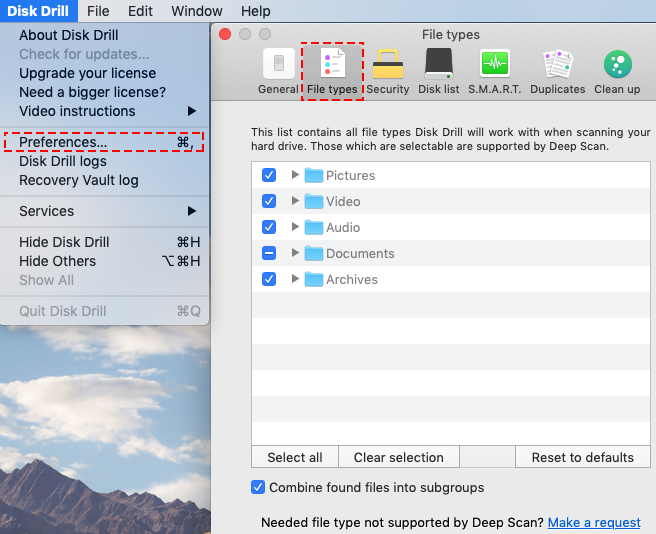Image resolution: width=656 pixels, height=534 pixels.
Task: Click the Archives folder icon
Action: tap(314, 279)
